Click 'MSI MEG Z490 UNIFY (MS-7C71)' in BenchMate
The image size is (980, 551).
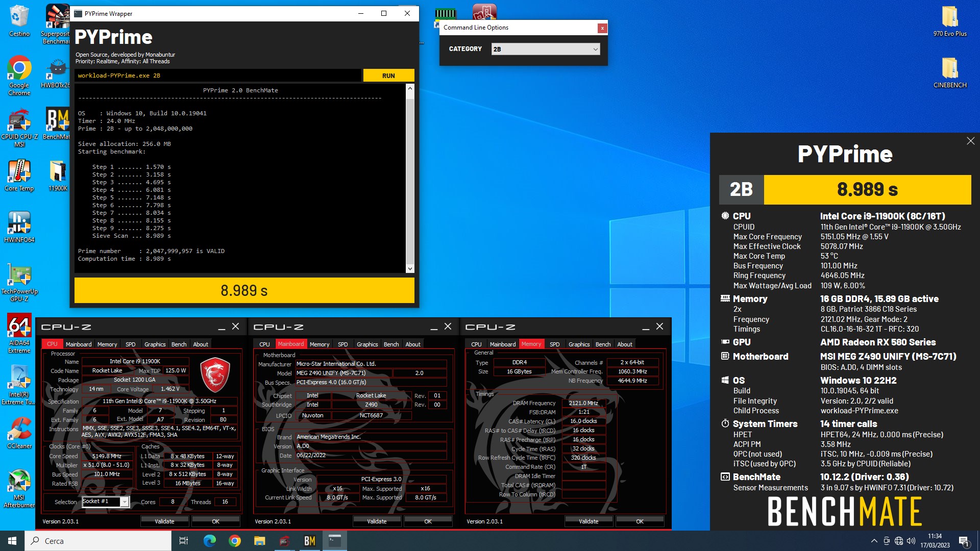pos(888,357)
